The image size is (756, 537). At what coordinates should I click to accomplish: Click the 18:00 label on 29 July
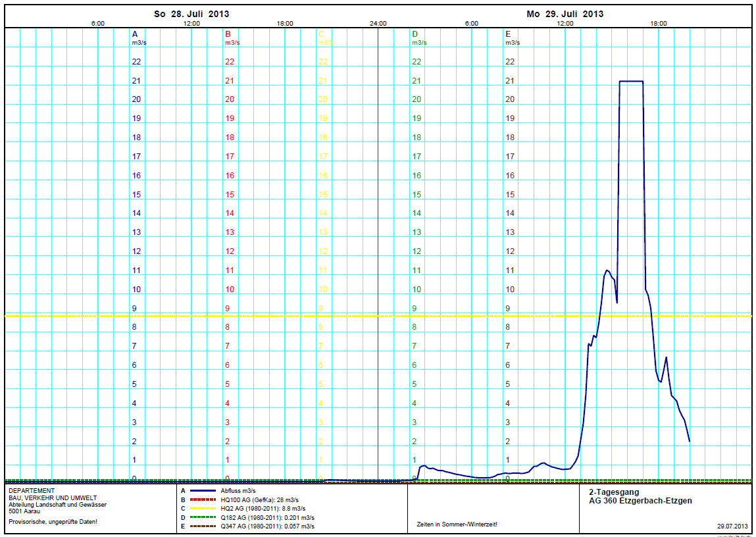(659, 24)
